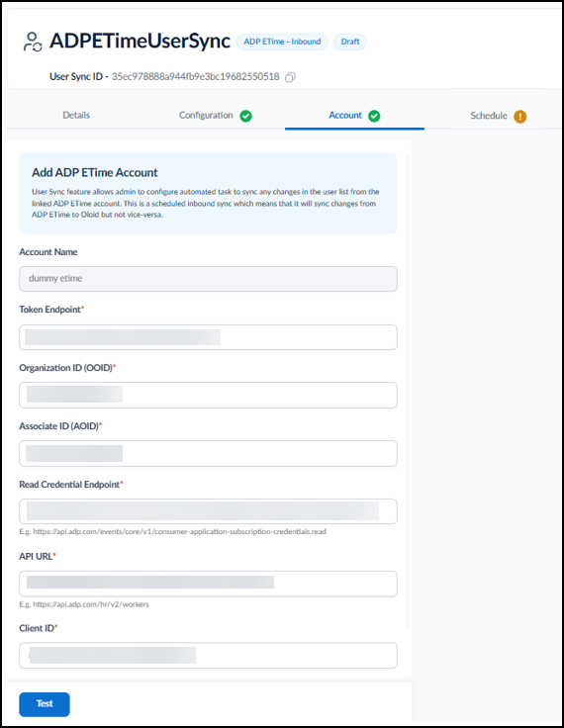Click the ADPETimeUserSync title
The width and height of the screenshot is (564, 728).
click(140, 41)
